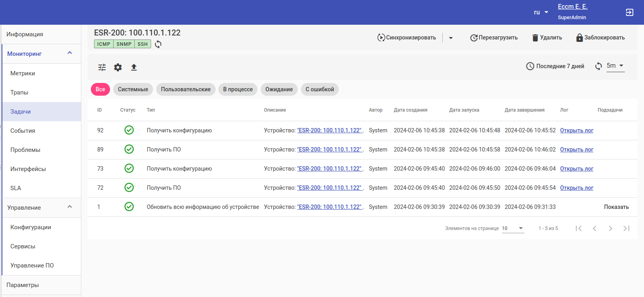Screen dimensions: 644x297
Task: Open log link for task 89
Action: click(x=577, y=149)
